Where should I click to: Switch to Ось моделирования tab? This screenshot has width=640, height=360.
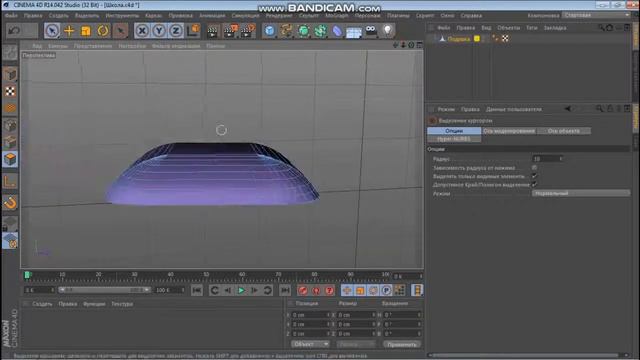coord(509,131)
